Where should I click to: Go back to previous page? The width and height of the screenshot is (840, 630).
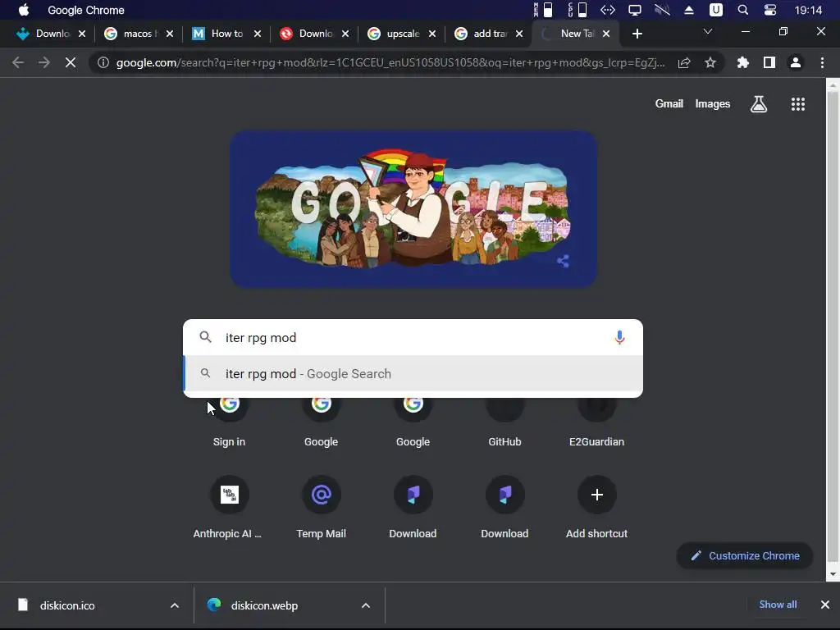pyautogui.click(x=18, y=62)
